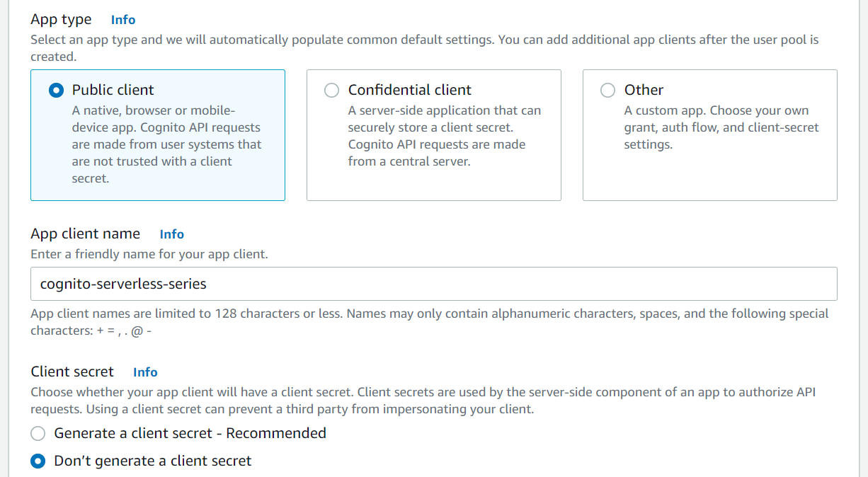868x477 pixels.
Task: Open the Info link next to App type
Action: point(122,20)
